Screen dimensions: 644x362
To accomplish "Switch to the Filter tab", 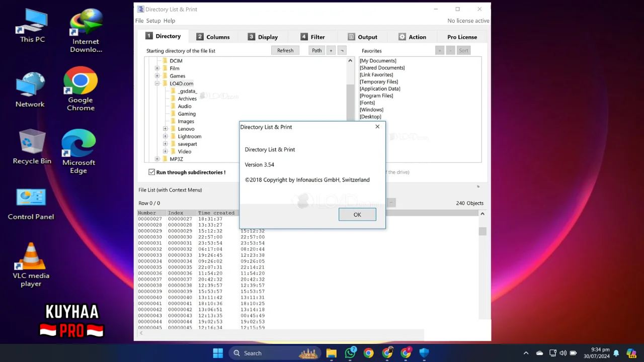I will 312,37.
